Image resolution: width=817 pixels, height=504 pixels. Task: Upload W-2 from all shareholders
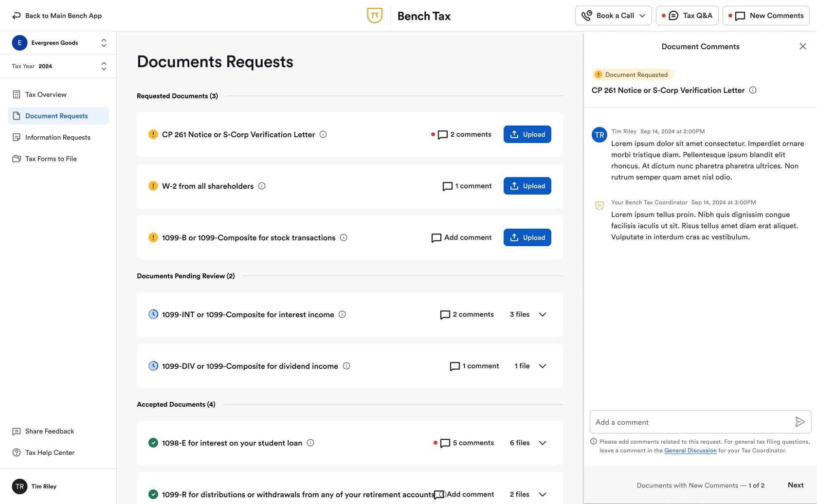(527, 186)
